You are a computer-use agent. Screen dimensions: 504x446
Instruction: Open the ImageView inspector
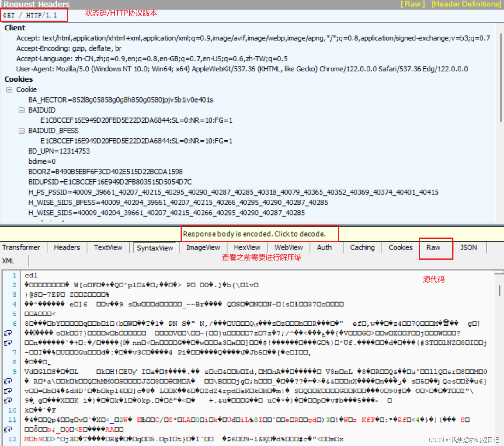click(203, 247)
